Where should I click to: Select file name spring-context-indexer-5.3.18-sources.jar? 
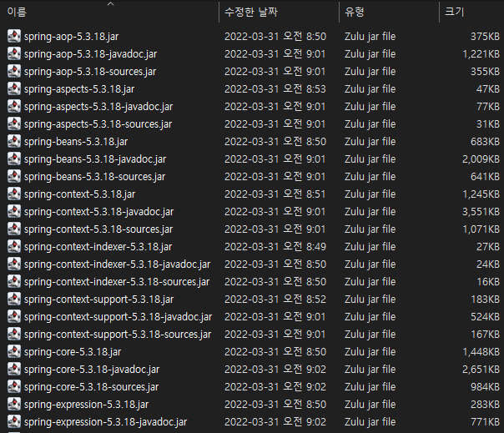pyautogui.click(x=117, y=282)
